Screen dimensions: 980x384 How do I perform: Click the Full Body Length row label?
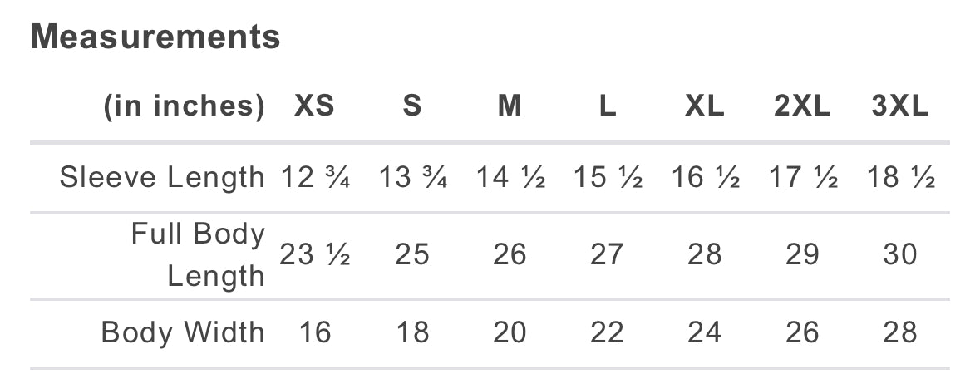pyautogui.click(x=198, y=255)
